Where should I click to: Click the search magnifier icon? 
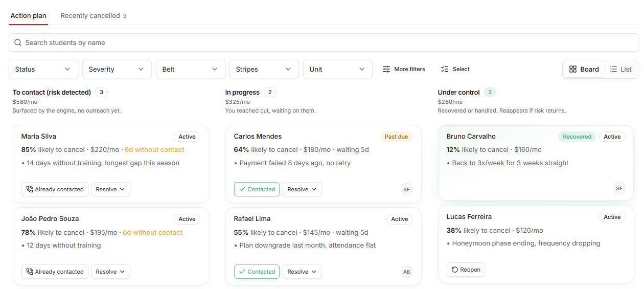tap(18, 43)
